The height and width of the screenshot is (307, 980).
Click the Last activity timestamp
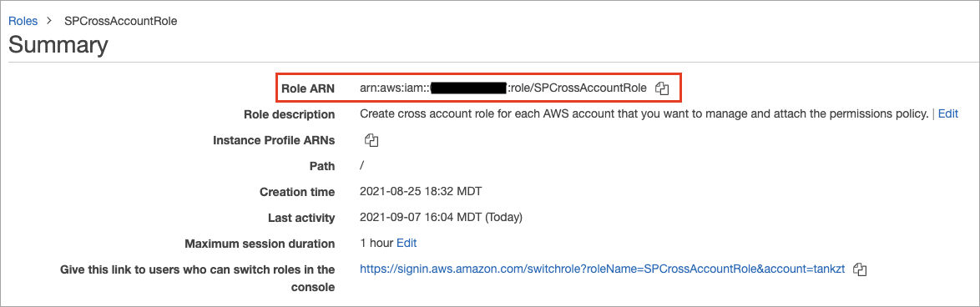442,218
